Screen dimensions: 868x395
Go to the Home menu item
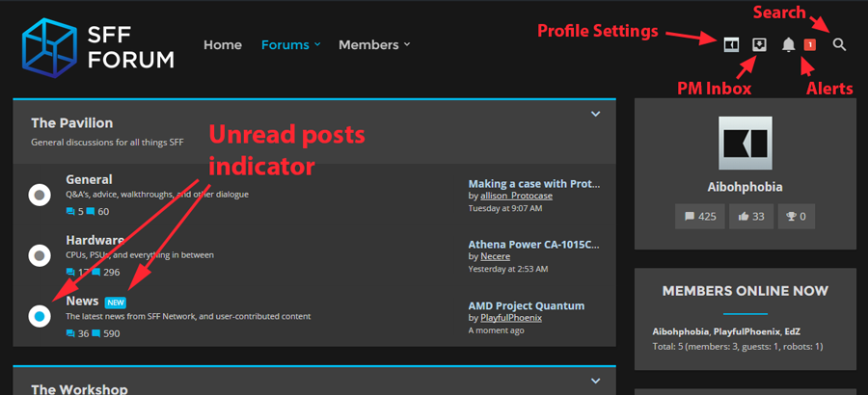[223, 44]
